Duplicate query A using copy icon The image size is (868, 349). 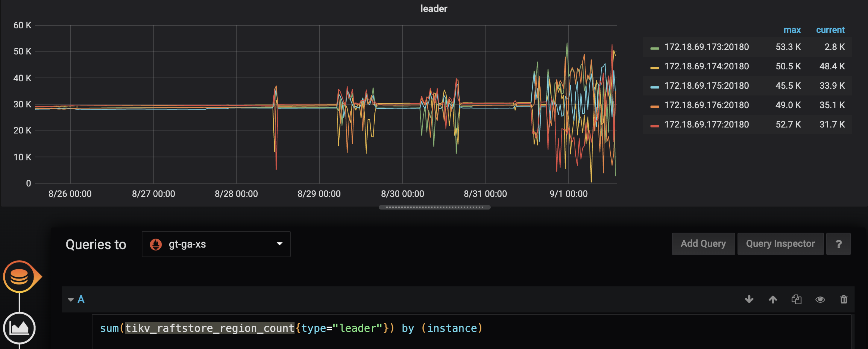(x=796, y=299)
